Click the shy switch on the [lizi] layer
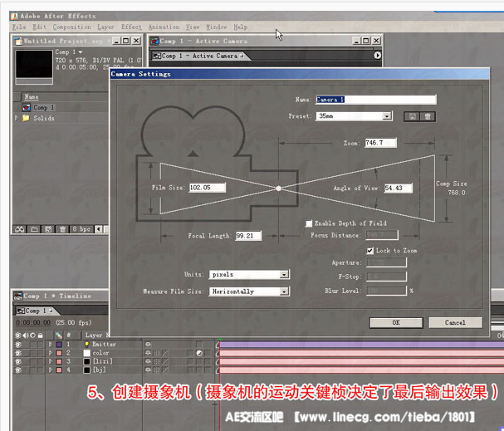Screen dimensions: 504x431 coord(148,361)
